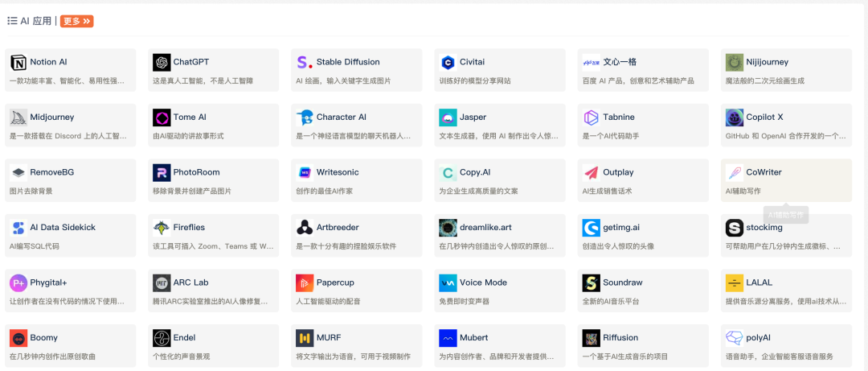The image size is (868, 371).
Task: Click the text 'AI编写SQL代码'
Action: (35, 246)
